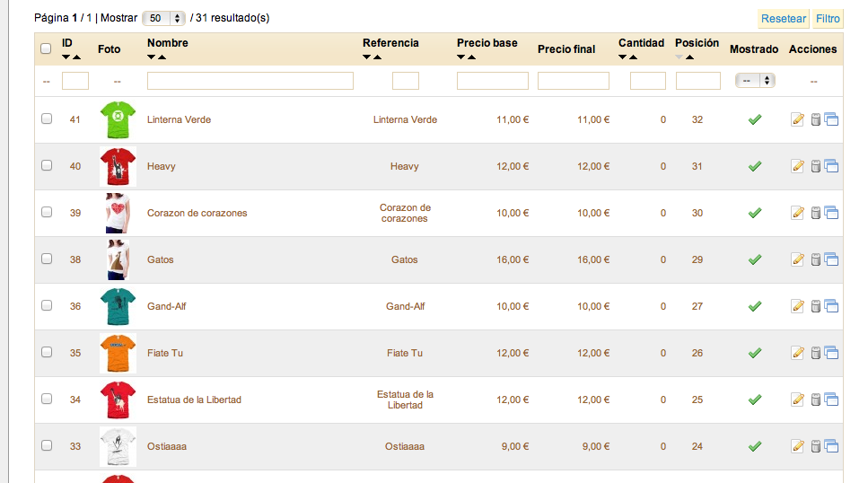The image size is (868, 483).
Task: Click the Nombre filter input field
Action: coord(250,81)
